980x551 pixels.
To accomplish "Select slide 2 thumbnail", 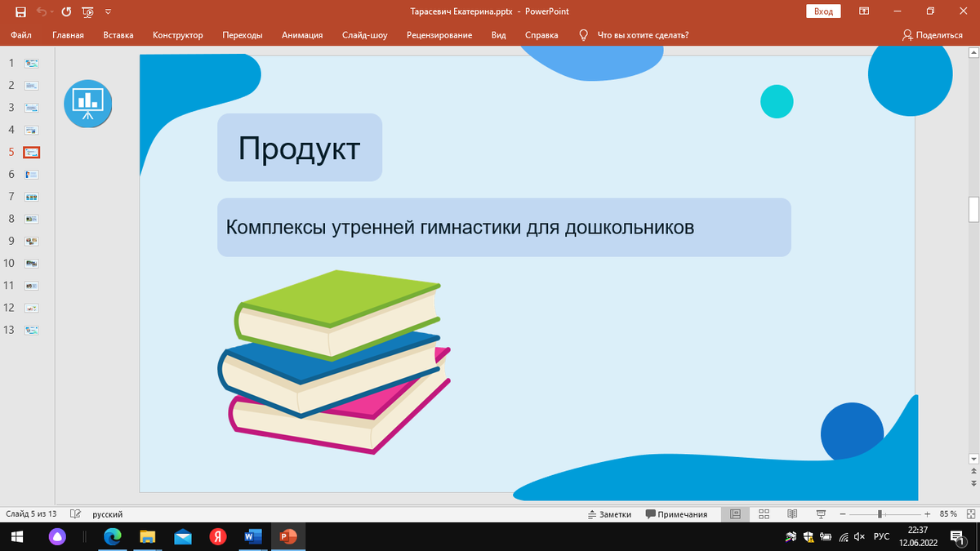I will point(32,85).
